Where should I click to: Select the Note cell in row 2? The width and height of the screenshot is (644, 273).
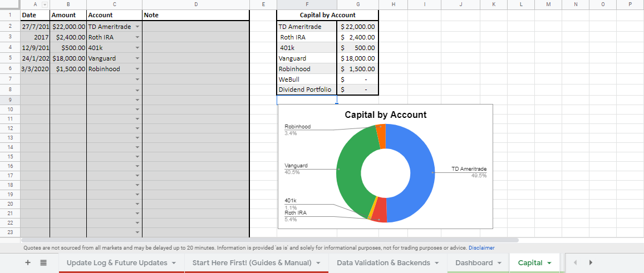[x=196, y=27]
